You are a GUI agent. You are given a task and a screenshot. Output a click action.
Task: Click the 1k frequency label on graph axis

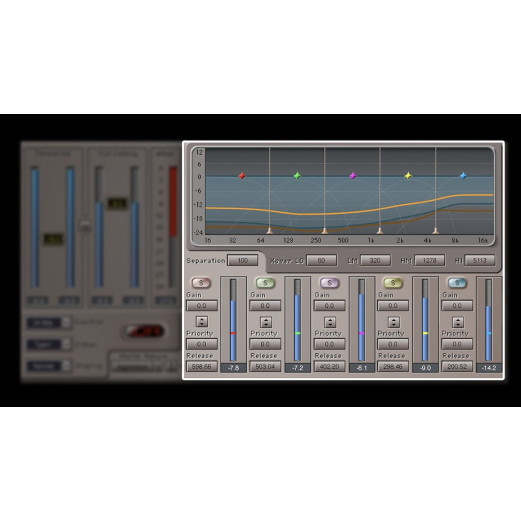371,240
